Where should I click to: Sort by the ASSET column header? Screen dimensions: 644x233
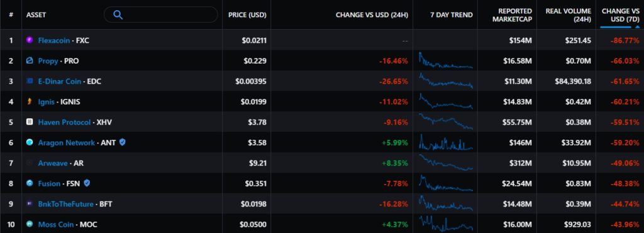click(x=36, y=14)
